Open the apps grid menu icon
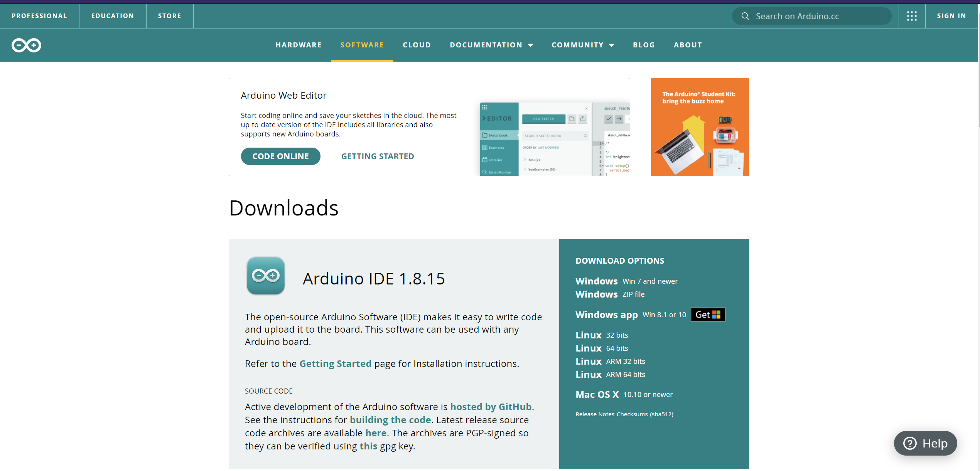 click(912, 16)
